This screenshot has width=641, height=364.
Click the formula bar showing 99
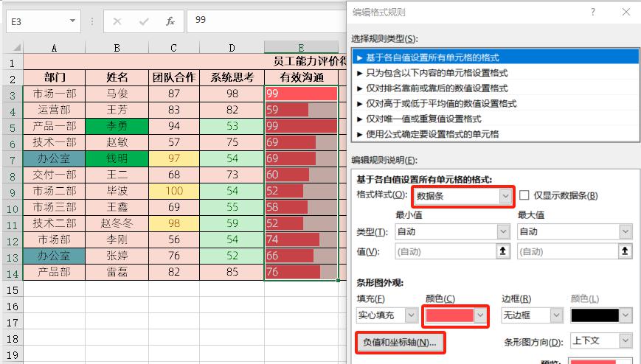point(266,21)
